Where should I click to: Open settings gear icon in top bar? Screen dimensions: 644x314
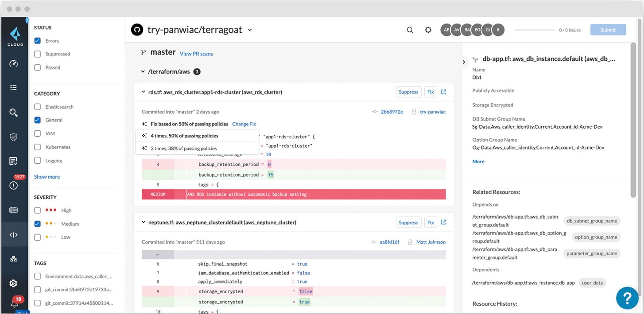coord(428,30)
